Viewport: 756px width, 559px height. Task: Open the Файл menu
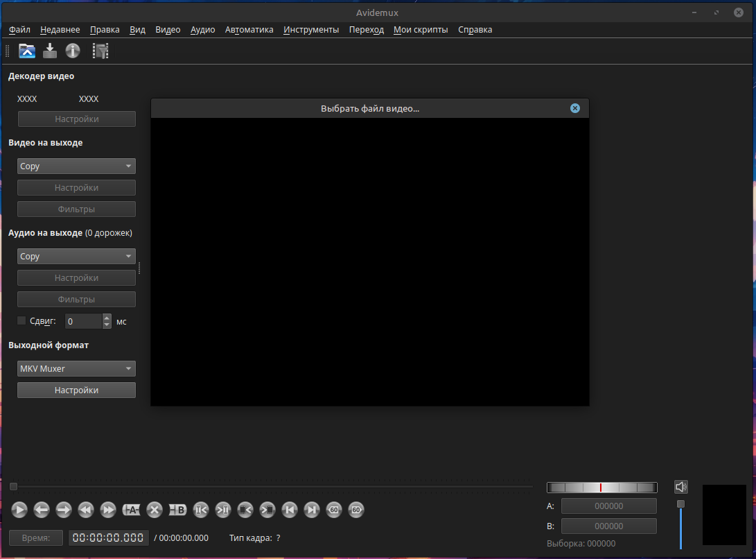19,29
